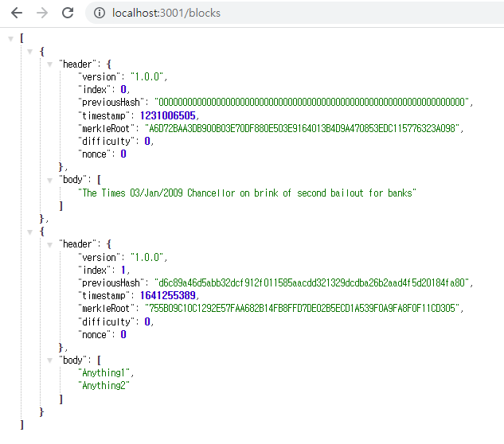Click the browser back arrow
This screenshot has height=444, width=504.
pos(16,13)
